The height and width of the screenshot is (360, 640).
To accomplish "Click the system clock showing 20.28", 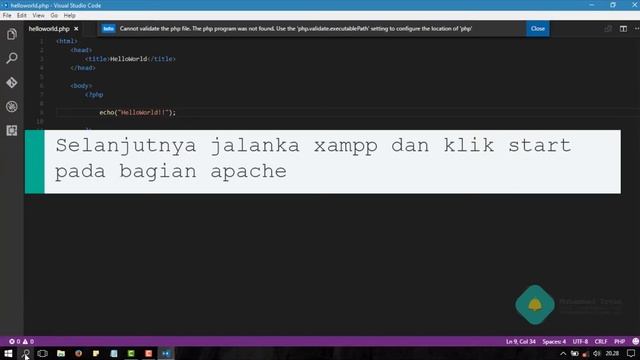I will tap(611, 353).
